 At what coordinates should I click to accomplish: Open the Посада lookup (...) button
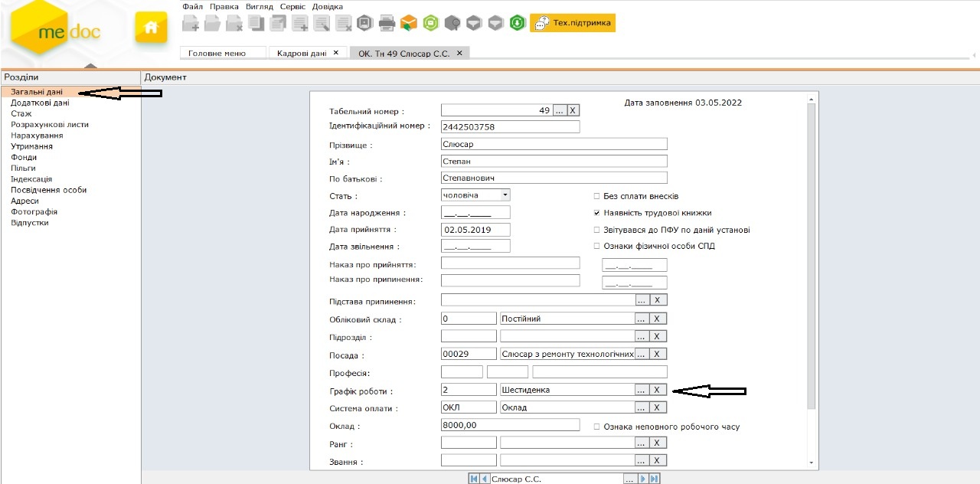point(642,354)
